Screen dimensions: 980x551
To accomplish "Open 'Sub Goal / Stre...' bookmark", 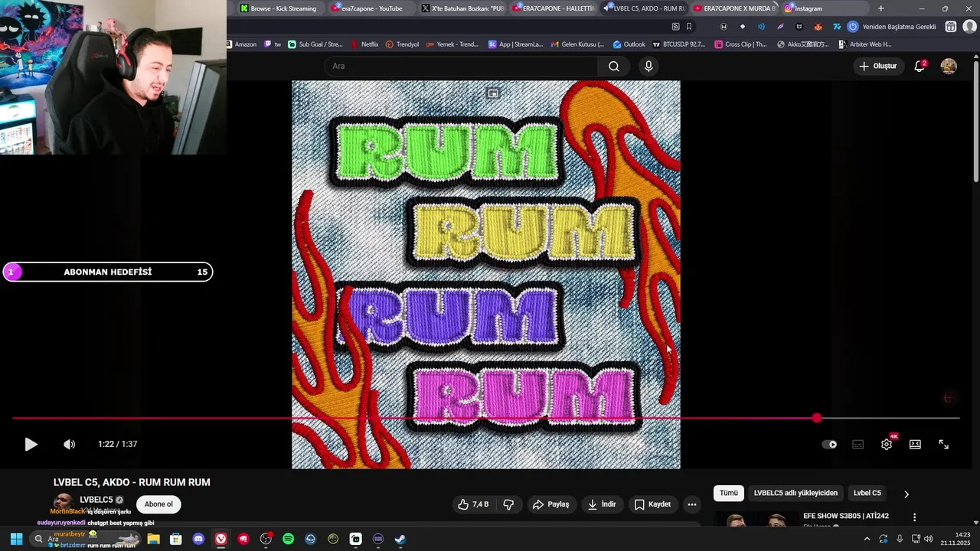I will coord(315,44).
